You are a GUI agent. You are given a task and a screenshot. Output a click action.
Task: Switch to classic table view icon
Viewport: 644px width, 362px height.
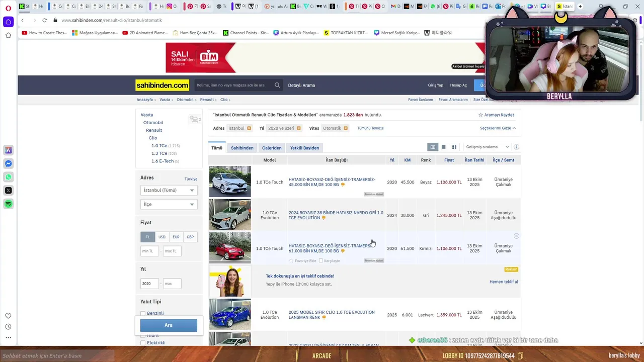433,147
